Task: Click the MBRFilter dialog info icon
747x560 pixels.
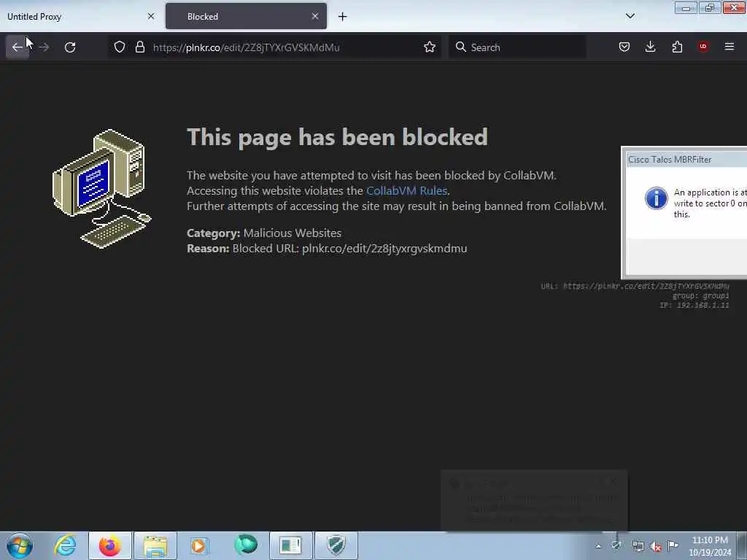Action: pos(656,198)
